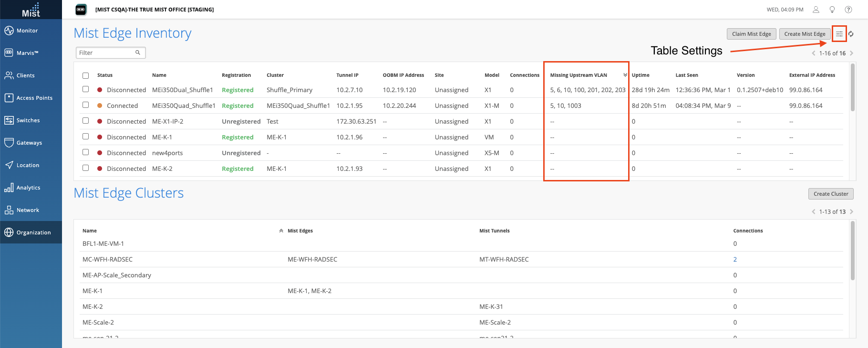Toggle Name column sort arrow in clusters

tap(281, 231)
